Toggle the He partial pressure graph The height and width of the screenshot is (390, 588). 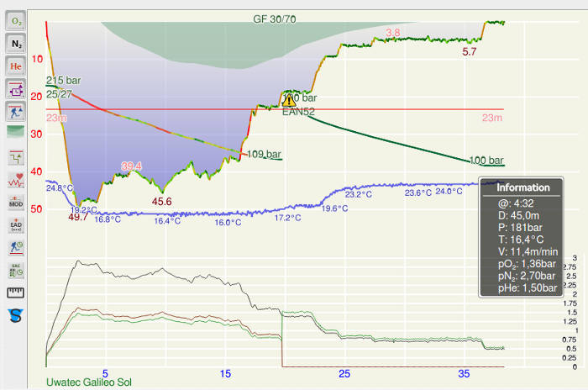pos(16,65)
